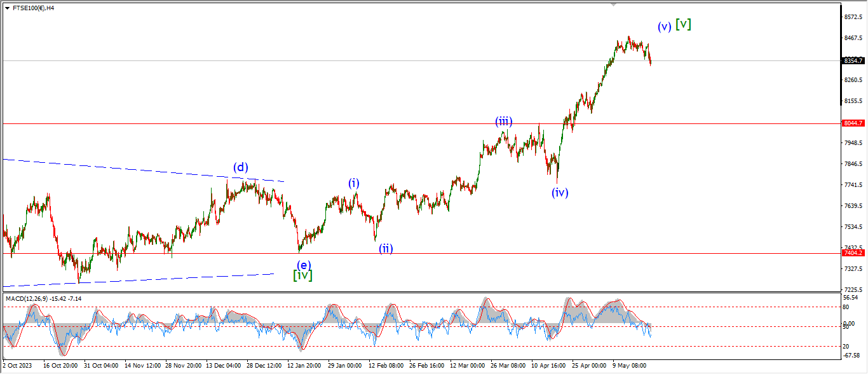Click the chart shift triangle marker at top

pyautogui.click(x=613, y=4)
